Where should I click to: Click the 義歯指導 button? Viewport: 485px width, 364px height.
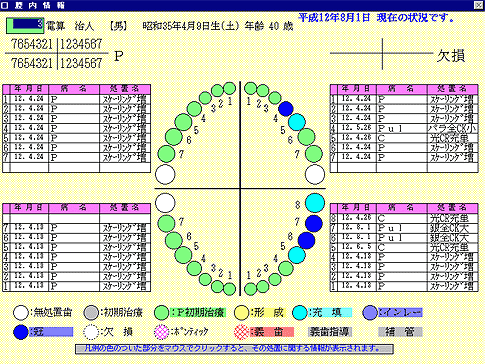coord(330,332)
